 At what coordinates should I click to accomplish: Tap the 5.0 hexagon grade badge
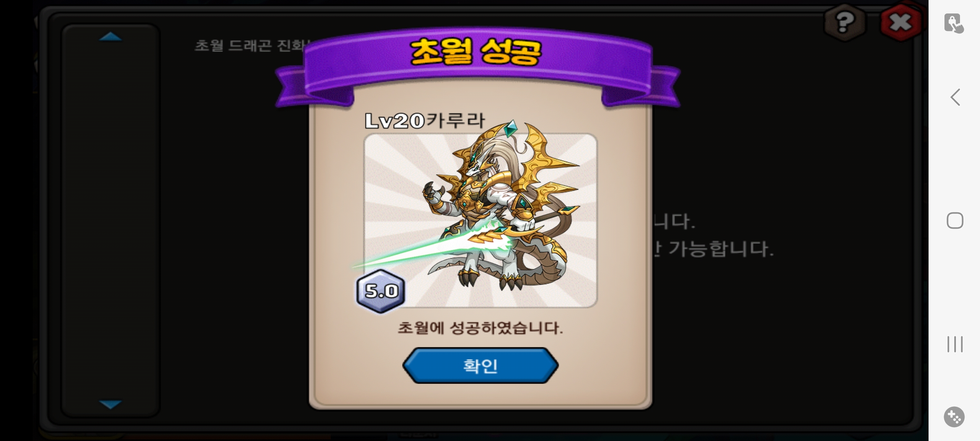[381, 291]
